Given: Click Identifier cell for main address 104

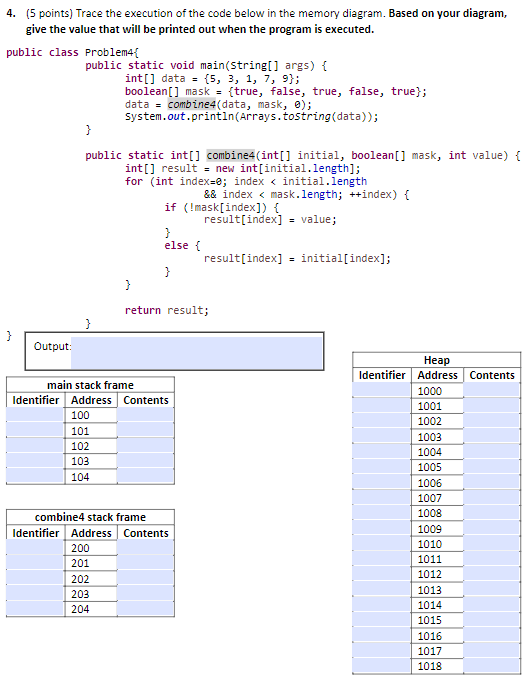Looking at the screenshot, I should (35, 476).
